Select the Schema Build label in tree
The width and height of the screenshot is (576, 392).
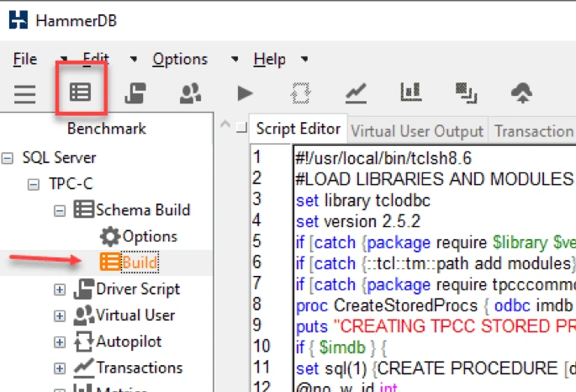coord(143,209)
